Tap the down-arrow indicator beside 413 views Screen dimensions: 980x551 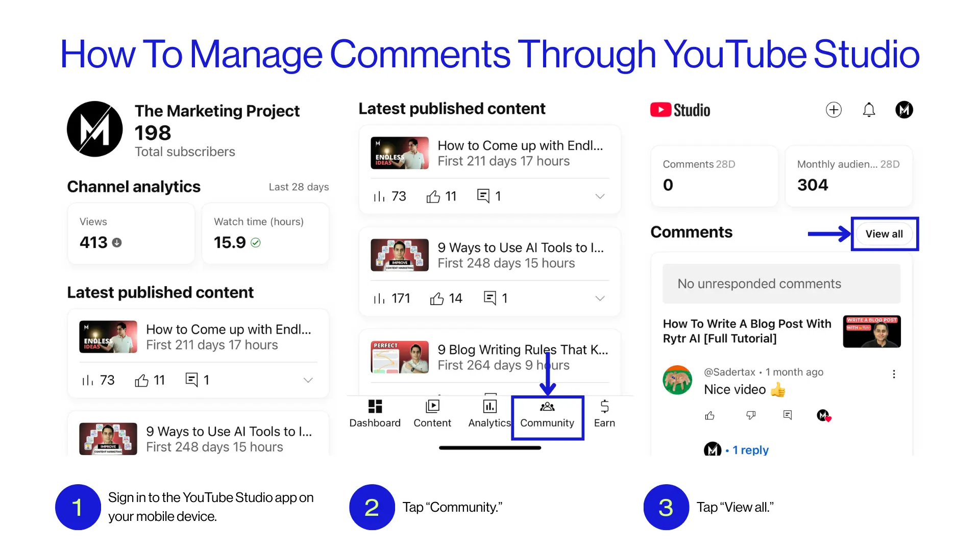coord(117,243)
